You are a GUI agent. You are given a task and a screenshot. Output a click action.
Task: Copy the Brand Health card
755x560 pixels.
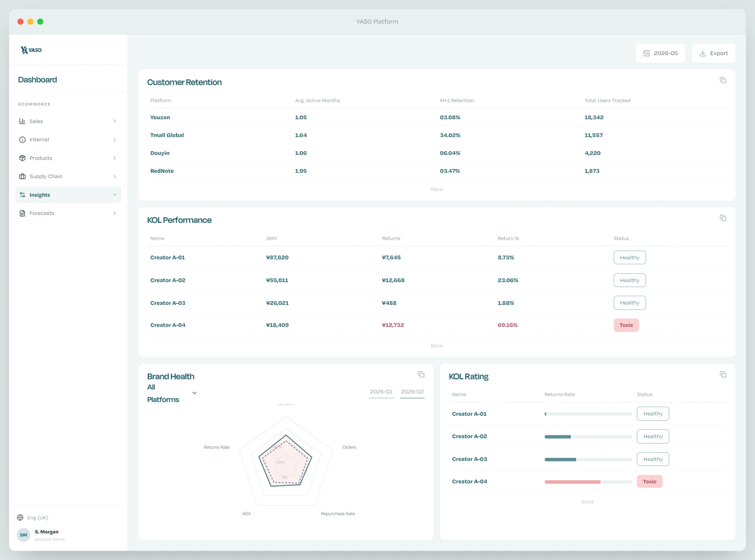[421, 375]
